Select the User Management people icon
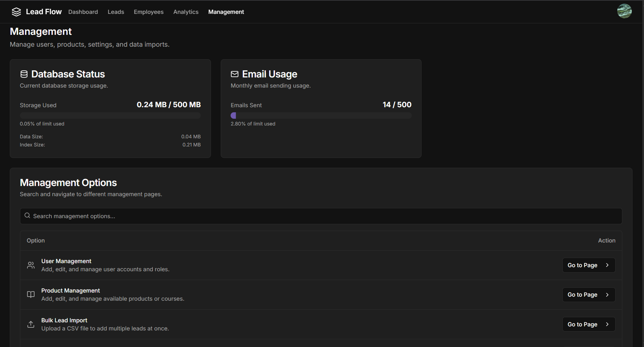The width and height of the screenshot is (644, 347). [30, 265]
